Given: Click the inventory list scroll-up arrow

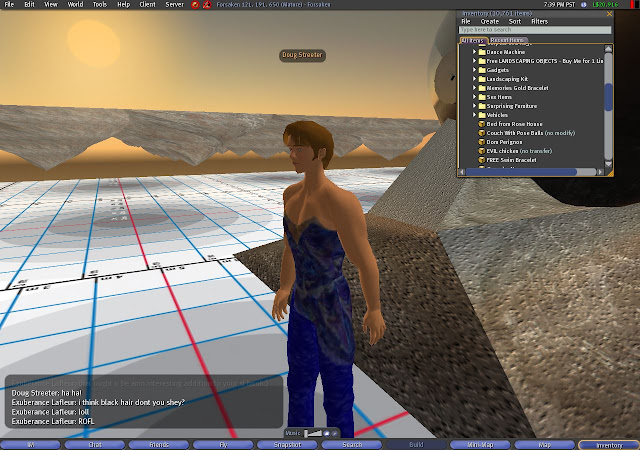Looking at the screenshot, I should 608,49.
